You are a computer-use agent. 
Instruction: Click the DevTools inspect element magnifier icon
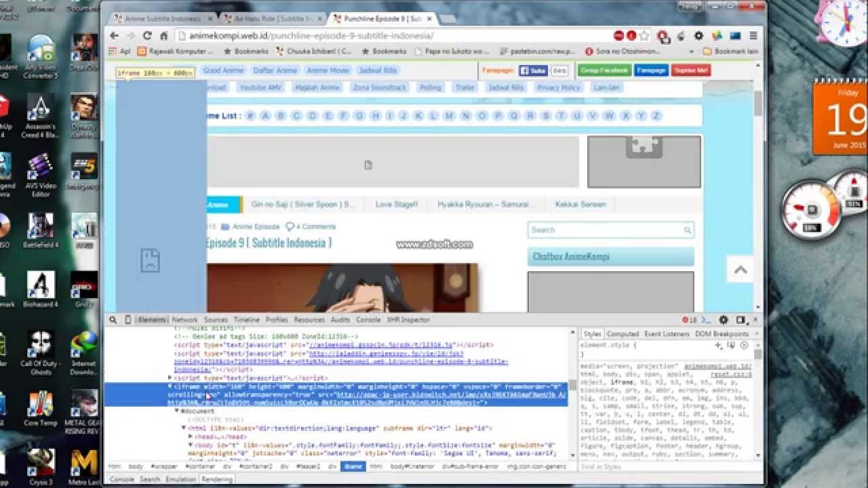pos(115,320)
